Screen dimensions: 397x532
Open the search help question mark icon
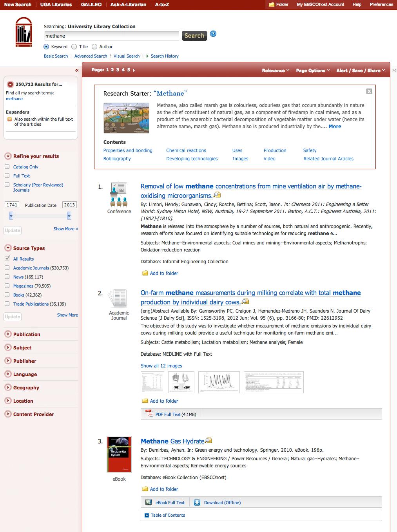point(213,34)
